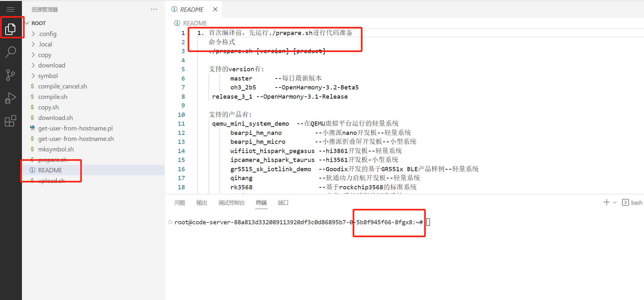Create a new terminal with plus icon
This screenshot has height=300, width=644.
(606, 202)
